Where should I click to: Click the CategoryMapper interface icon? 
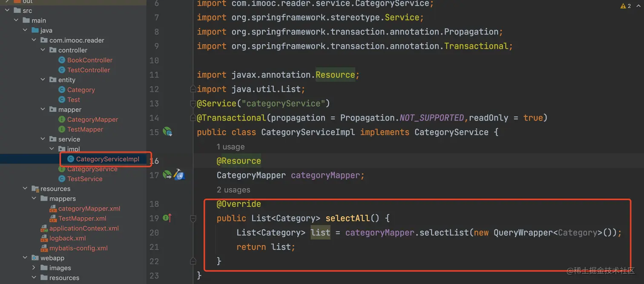(62, 120)
